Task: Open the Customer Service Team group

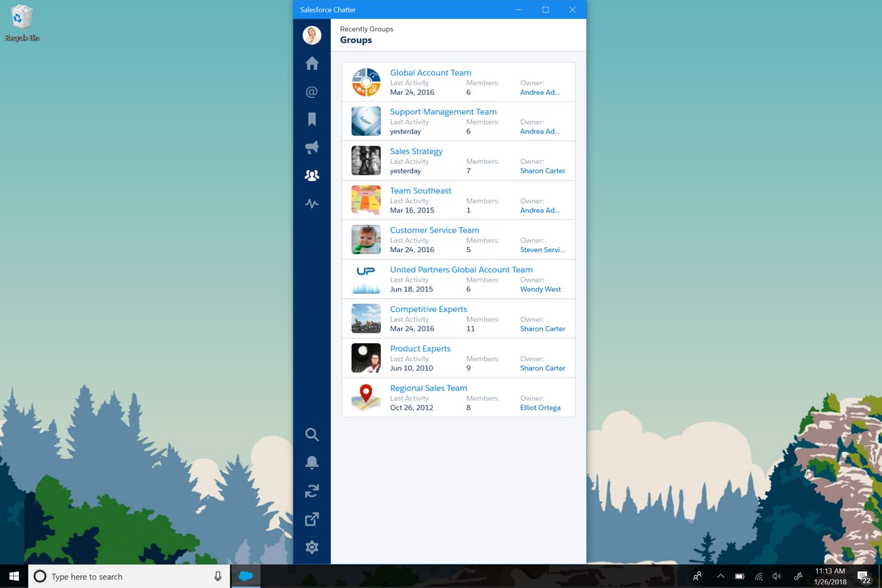Action: [x=434, y=230]
